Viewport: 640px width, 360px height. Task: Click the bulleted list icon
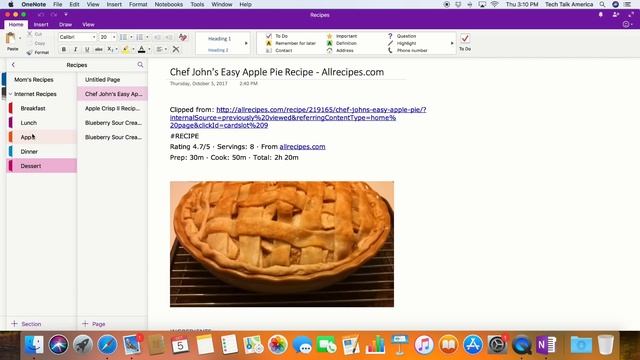coord(123,37)
